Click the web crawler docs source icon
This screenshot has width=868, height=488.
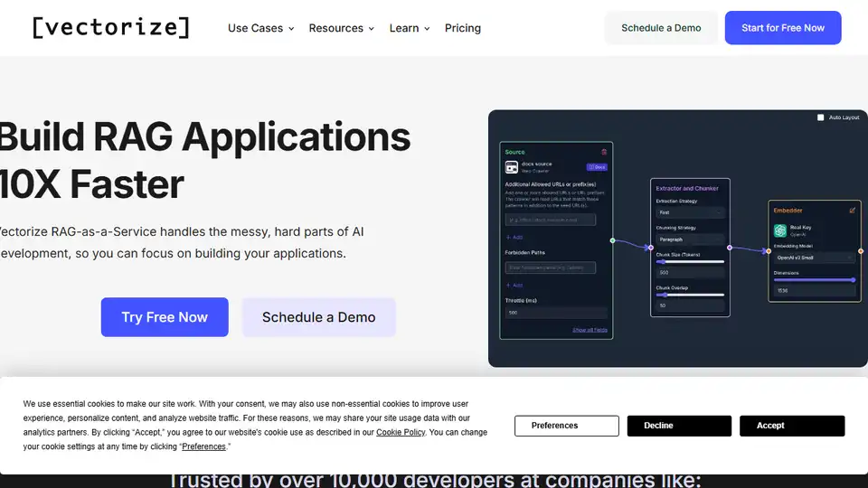click(511, 166)
